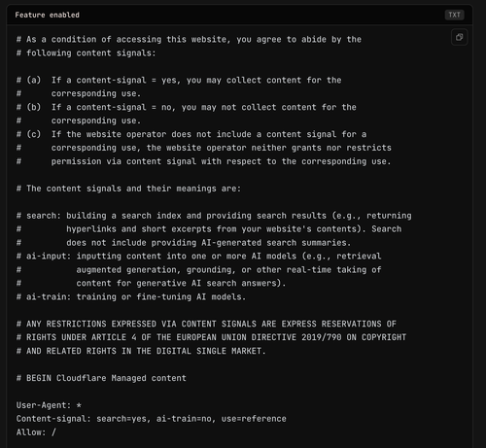Click 'does not include providing AI-generated search summaries.'
This screenshot has height=448, width=486.
tap(184, 243)
